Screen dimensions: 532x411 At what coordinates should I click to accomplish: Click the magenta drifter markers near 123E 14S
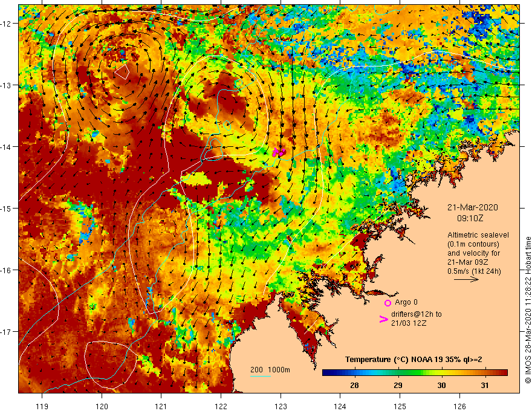tap(279, 152)
